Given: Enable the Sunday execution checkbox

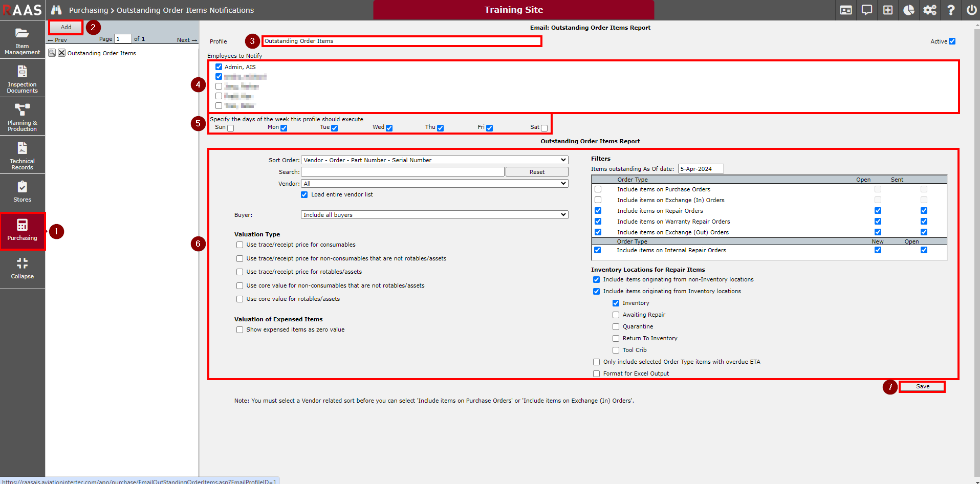Looking at the screenshot, I should coord(231,128).
